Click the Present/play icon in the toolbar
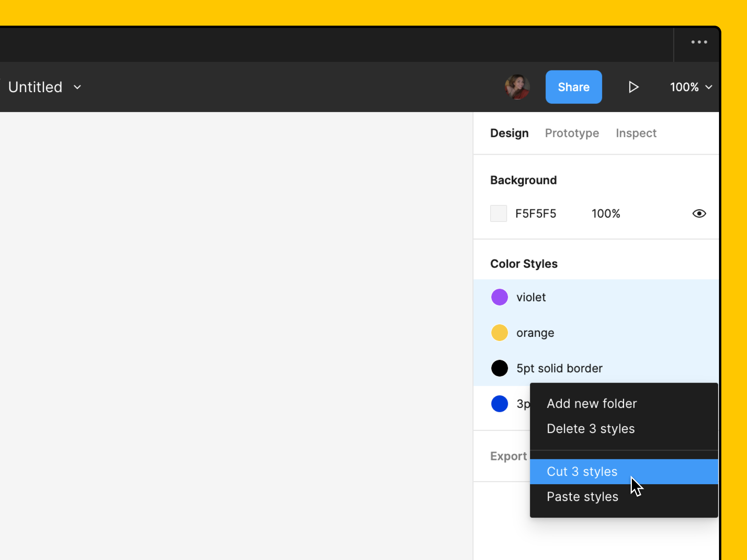This screenshot has height=560, width=747. click(634, 87)
